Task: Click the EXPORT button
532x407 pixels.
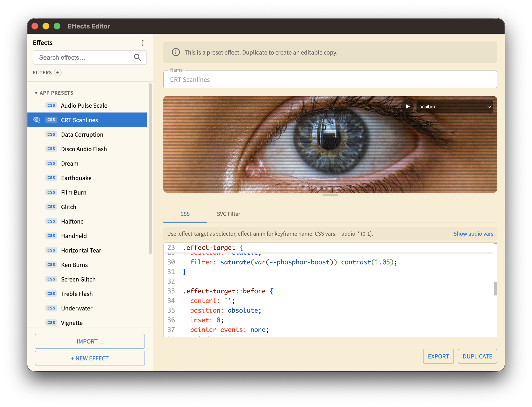Action: point(438,356)
